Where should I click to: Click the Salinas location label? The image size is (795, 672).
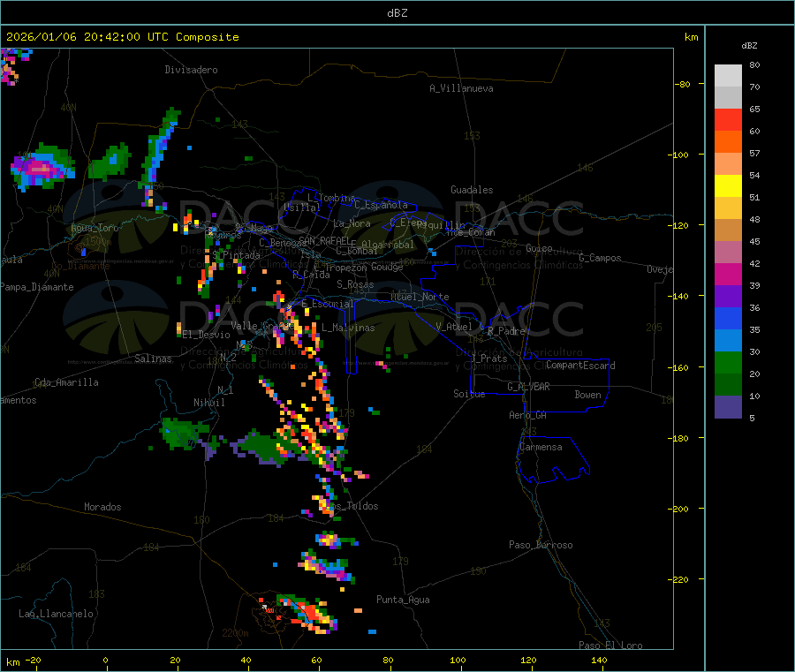153,359
